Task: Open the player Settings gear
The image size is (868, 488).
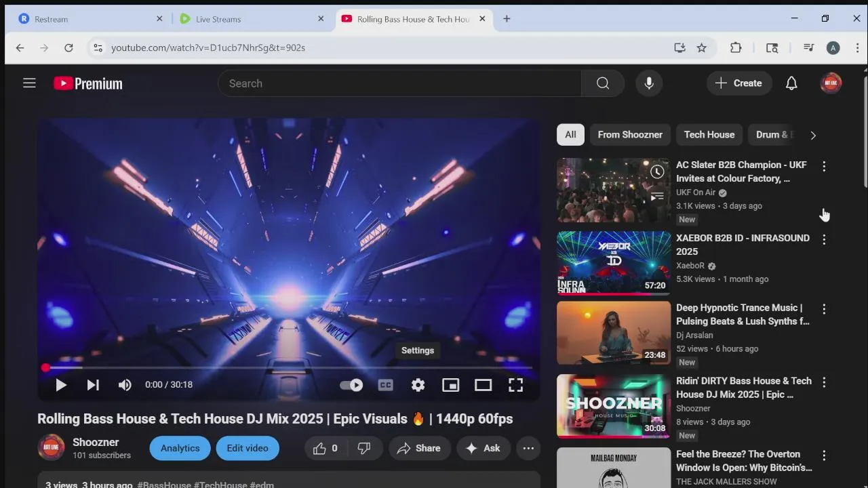Action: [418, 385]
